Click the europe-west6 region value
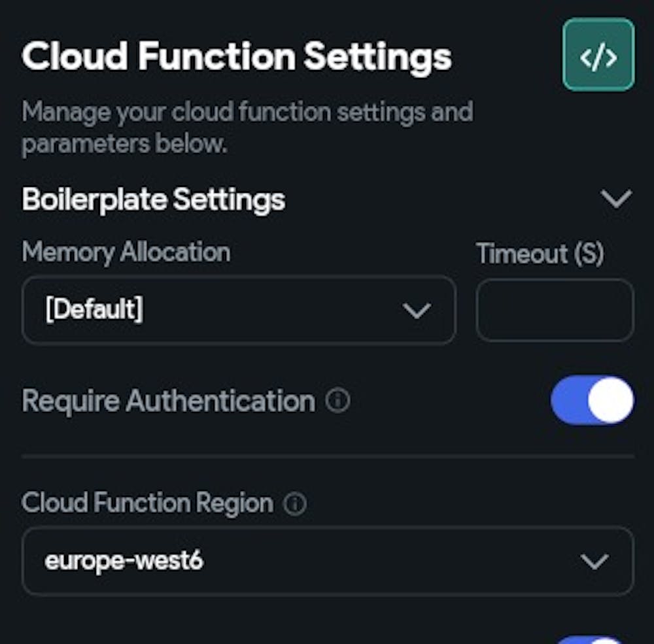Viewport: 654px width, 644px height. (124, 561)
